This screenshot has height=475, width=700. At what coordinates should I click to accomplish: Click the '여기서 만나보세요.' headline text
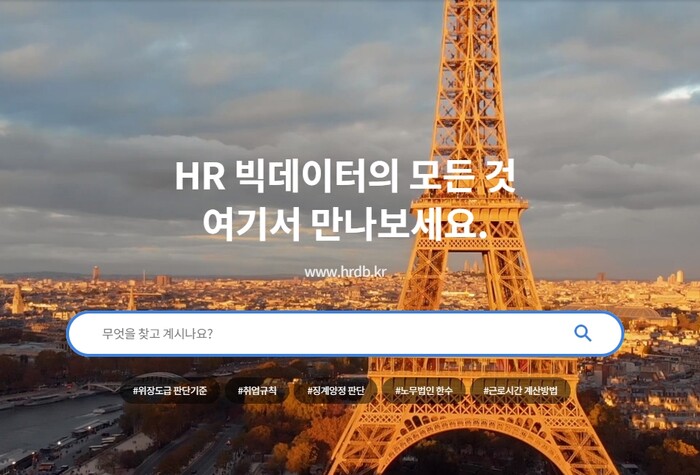pos(345,224)
